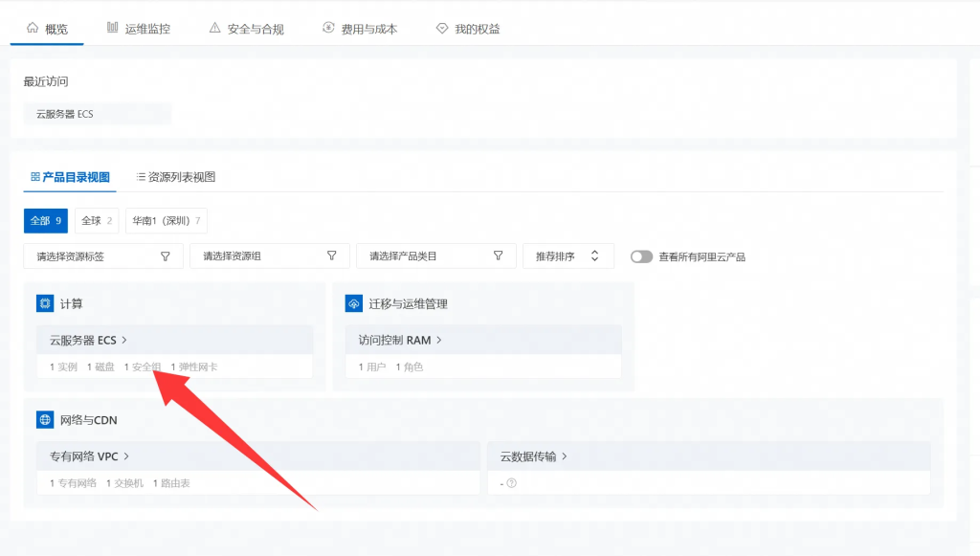Click filter icon in 请选择资源标签 field
Image resolution: width=980 pixels, height=556 pixels.
(165, 256)
